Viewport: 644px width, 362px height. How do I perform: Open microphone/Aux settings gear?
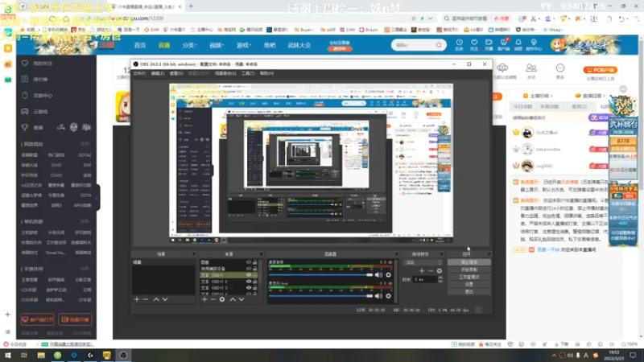point(389,295)
